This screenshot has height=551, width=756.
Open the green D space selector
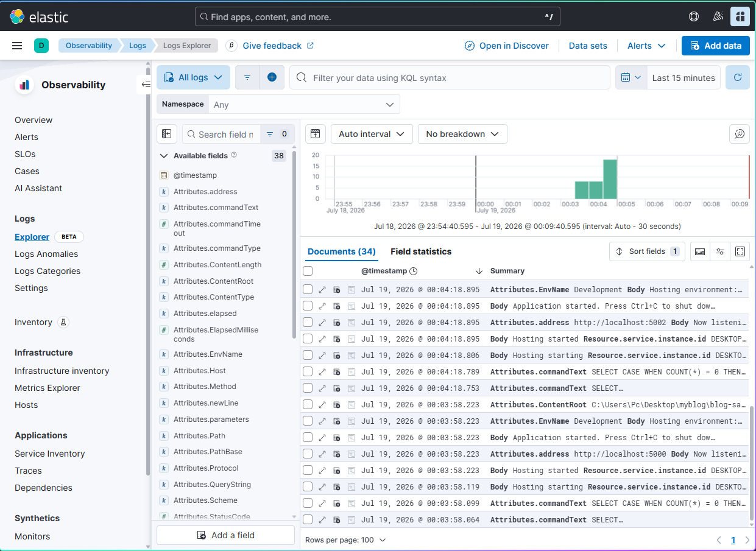click(x=41, y=46)
